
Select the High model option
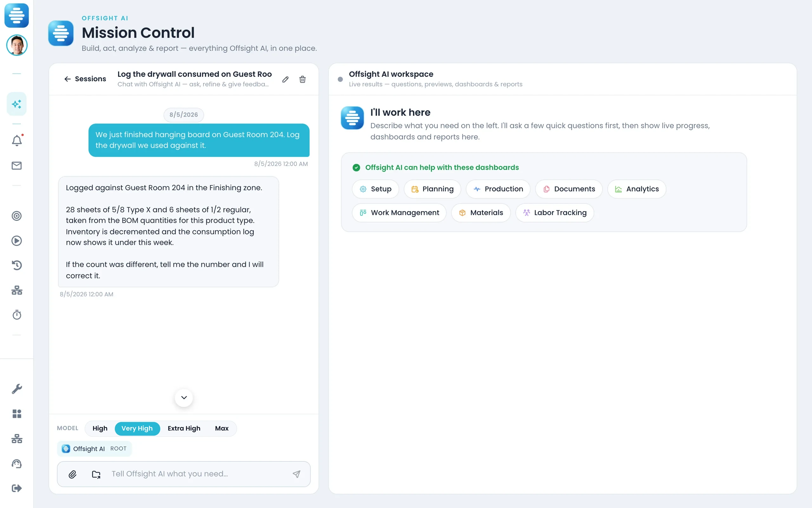(x=100, y=428)
